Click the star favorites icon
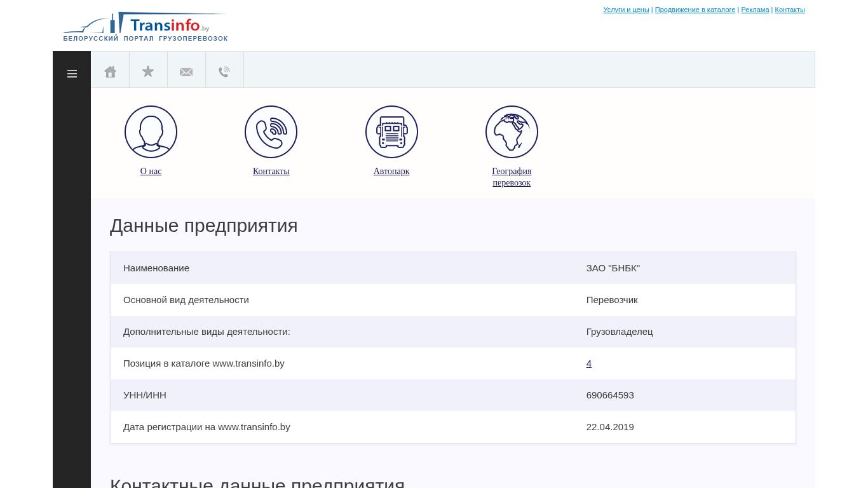Screen dimensions: 868x488 pyautogui.click(x=148, y=71)
